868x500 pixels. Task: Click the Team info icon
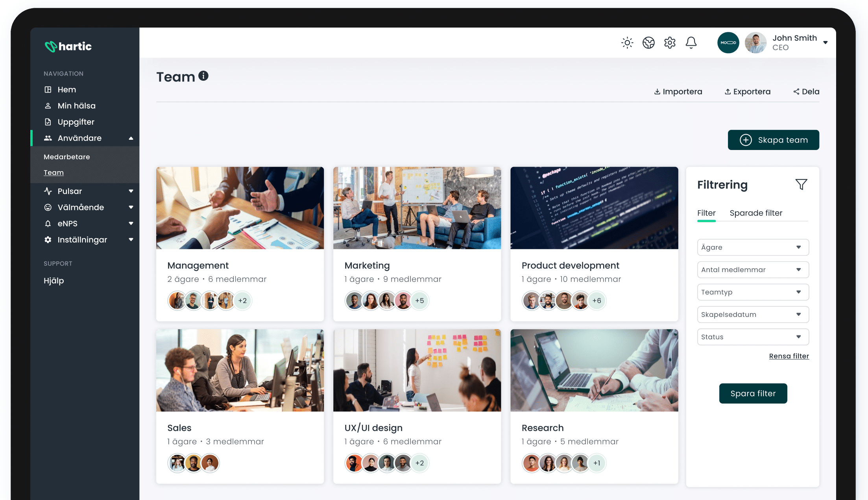tap(203, 76)
